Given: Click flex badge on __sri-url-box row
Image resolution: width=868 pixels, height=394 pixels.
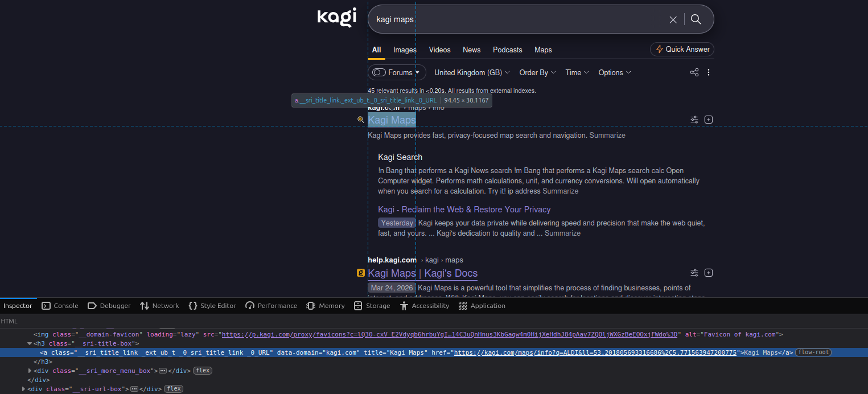Looking at the screenshot, I should (174, 389).
